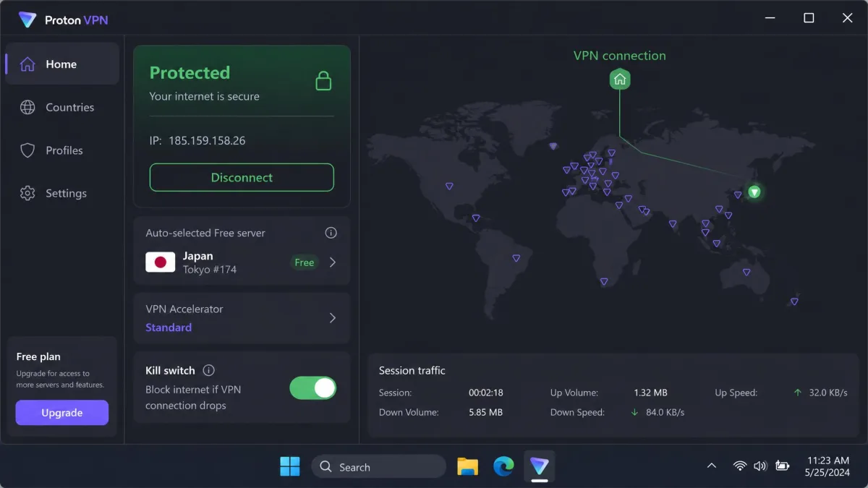Click the Standard accelerator mode link
This screenshot has height=488, width=868.
coord(169,328)
